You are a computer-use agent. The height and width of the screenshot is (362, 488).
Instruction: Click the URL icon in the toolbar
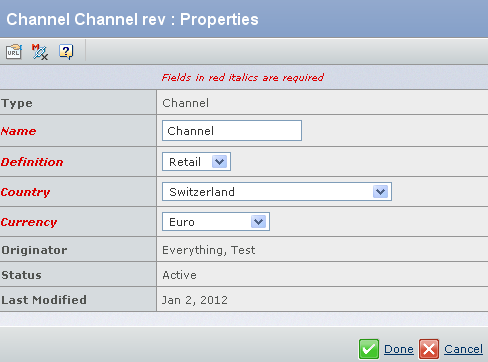click(x=14, y=52)
